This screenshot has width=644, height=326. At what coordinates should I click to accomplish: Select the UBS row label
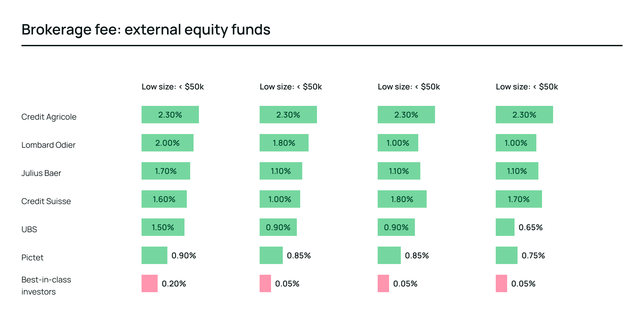tap(29, 230)
